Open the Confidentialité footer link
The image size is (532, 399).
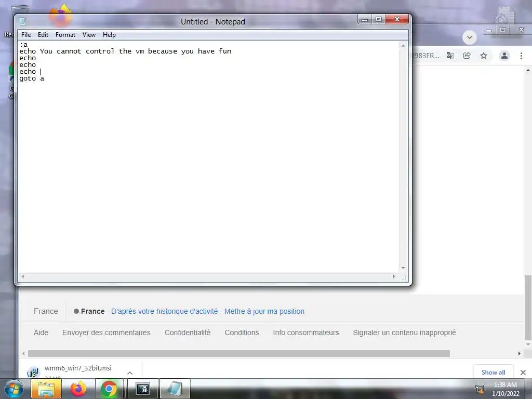188,332
